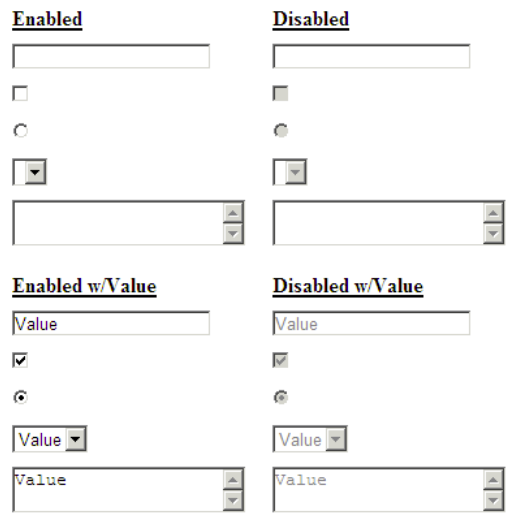Click scroll-down arrow in Disabled w/Value textarea
The width and height of the screenshot is (519, 528).
pos(493,500)
